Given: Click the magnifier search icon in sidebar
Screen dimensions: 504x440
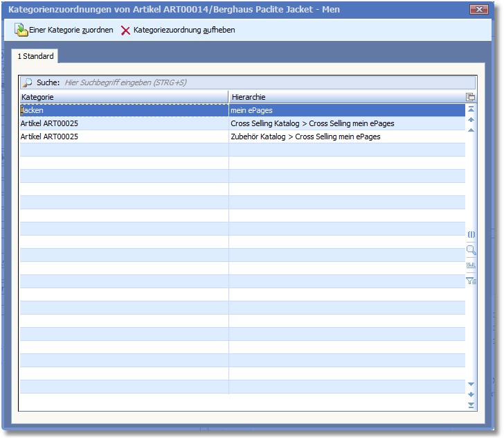Looking at the screenshot, I should click(471, 250).
